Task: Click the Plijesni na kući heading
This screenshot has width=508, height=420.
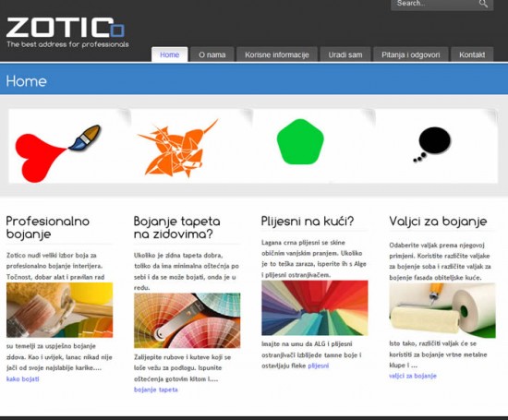Action: tap(308, 222)
